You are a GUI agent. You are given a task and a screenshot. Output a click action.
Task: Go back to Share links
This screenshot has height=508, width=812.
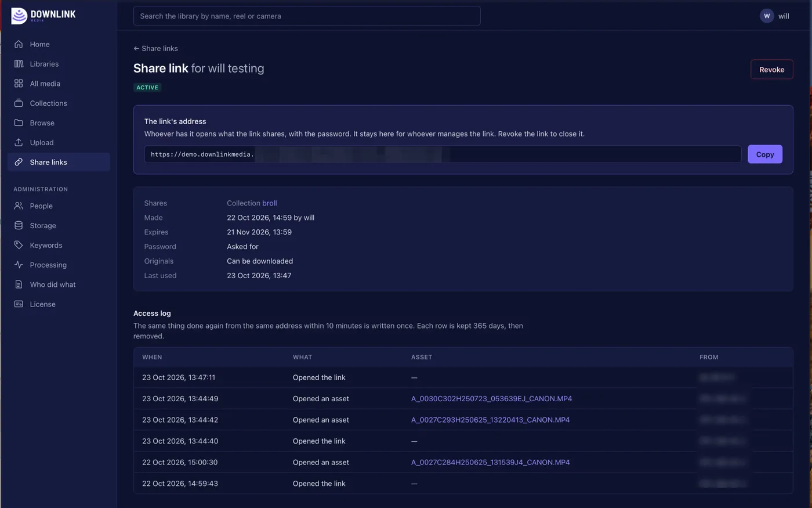155,49
